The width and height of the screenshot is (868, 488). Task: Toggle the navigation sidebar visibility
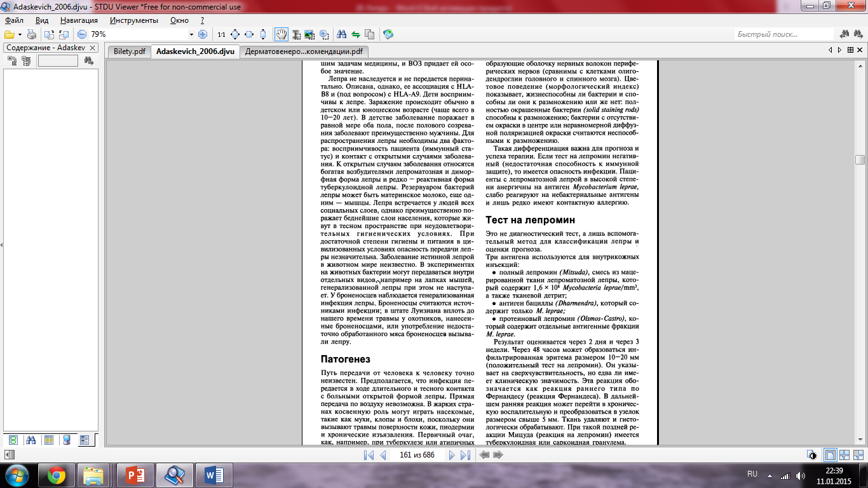(x=8, y=455)
